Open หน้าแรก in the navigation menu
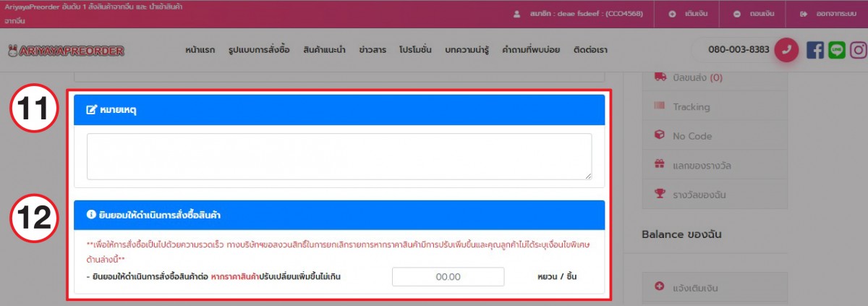Screen dimensions: 868x306 click(200, 51)
